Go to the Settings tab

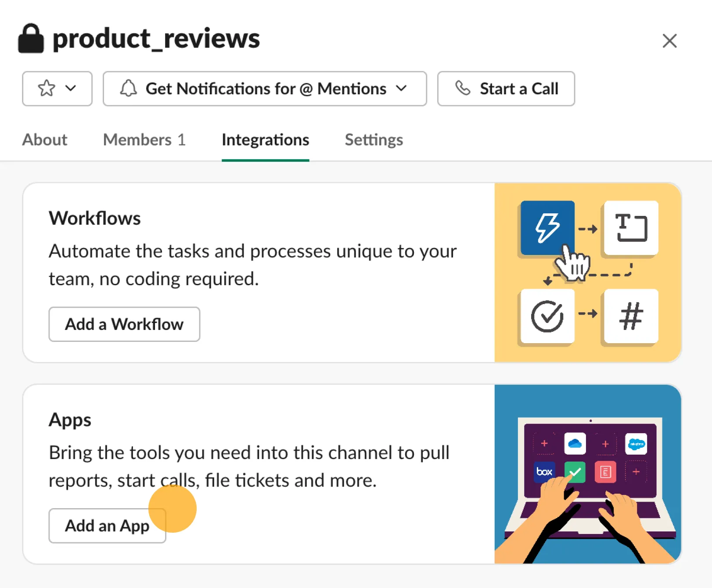click(x=374, y=140)
